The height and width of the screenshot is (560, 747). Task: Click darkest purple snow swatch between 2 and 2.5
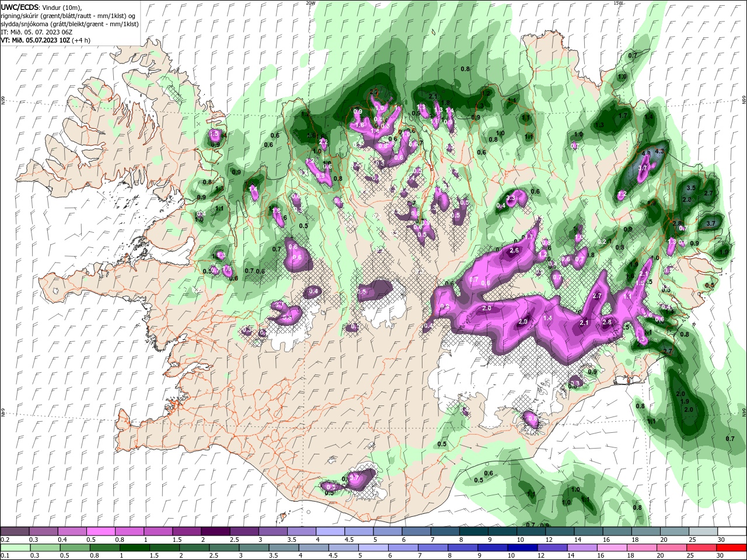tap(215, 531)
